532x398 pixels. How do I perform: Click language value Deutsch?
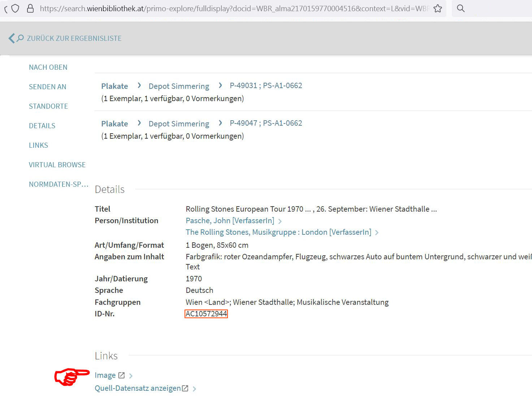199,290
